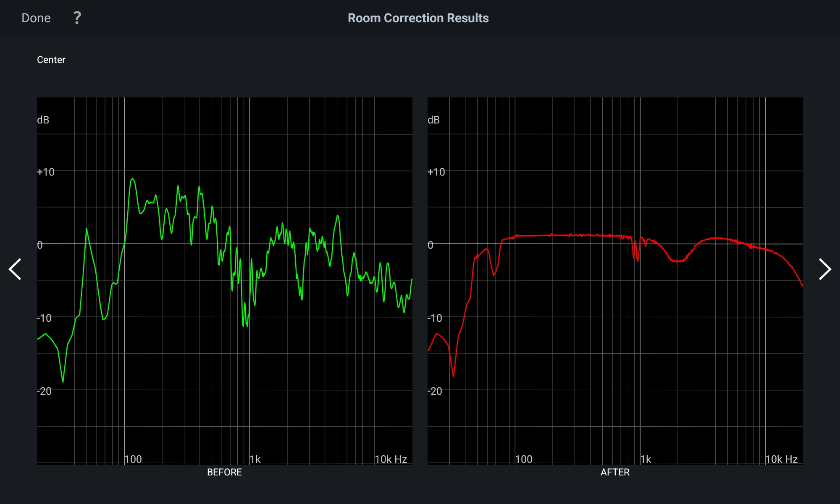Select the AFTER graph label

point(615,472)
